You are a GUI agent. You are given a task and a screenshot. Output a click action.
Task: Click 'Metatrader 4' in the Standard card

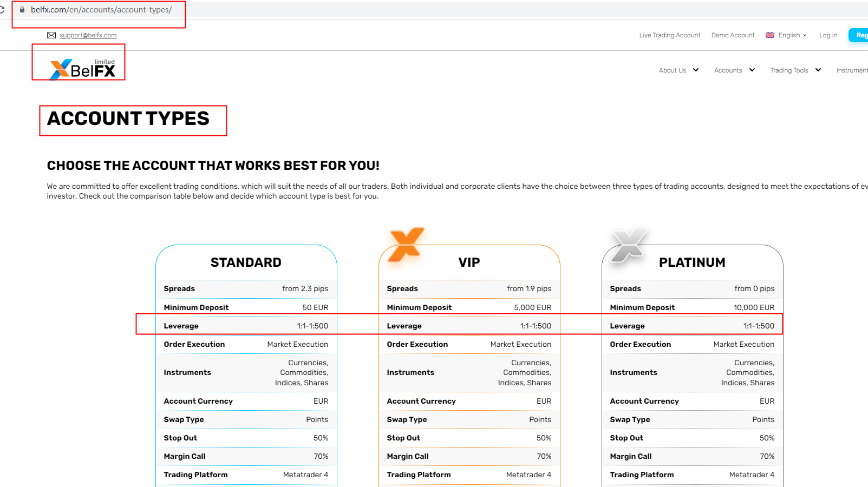coord(306,475)
